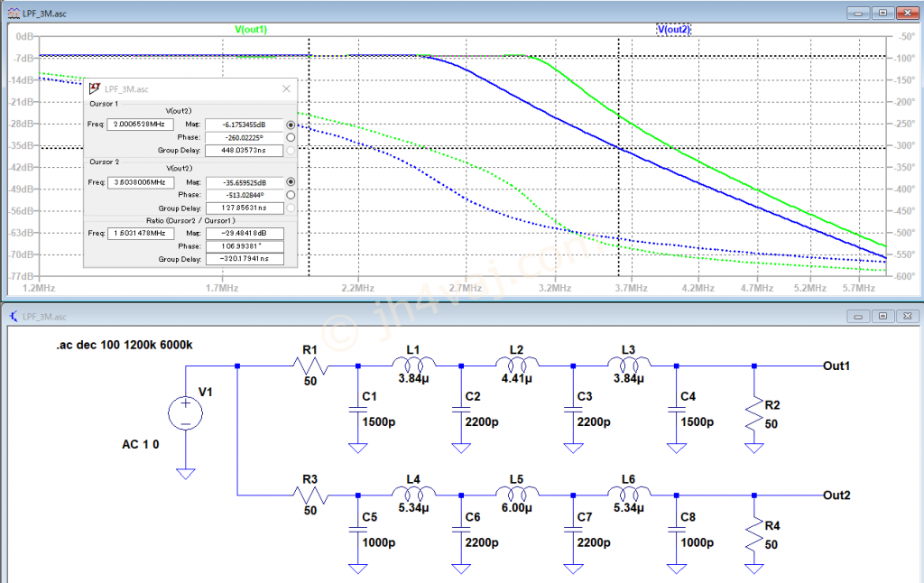Click the 1.2MHz label on frequency axis
Viewport: 924px width, 583px height.
(x=39, y=288)
